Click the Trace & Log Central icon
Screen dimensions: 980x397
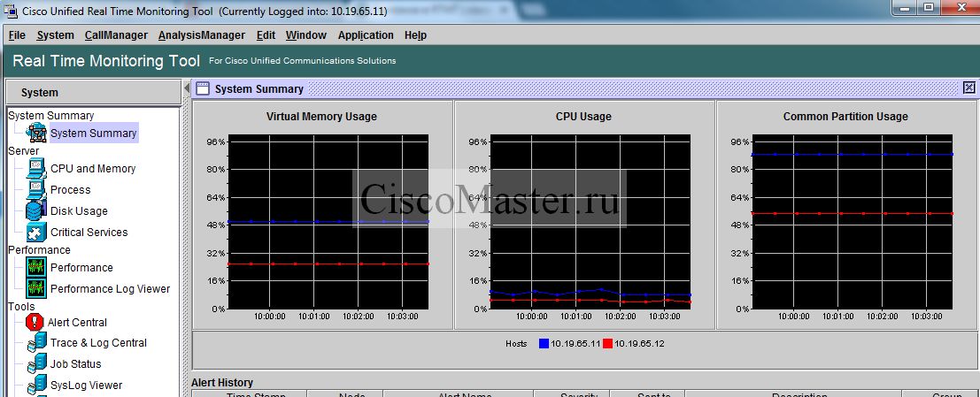tap(37, 343)
